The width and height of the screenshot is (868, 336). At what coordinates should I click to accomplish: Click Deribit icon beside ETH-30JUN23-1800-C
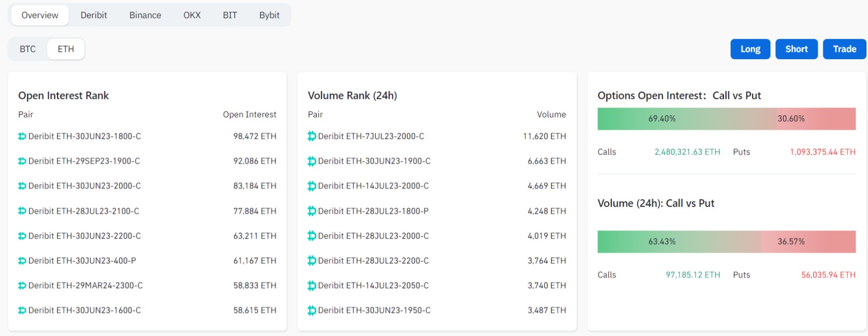22,136
